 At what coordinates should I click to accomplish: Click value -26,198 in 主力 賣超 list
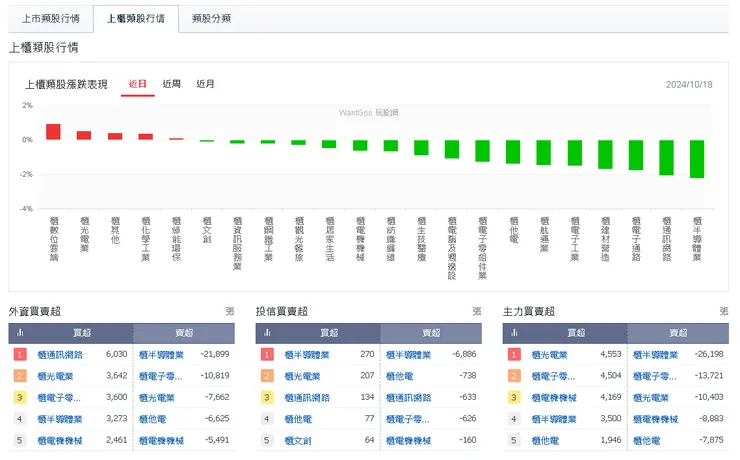pos(709,354)
